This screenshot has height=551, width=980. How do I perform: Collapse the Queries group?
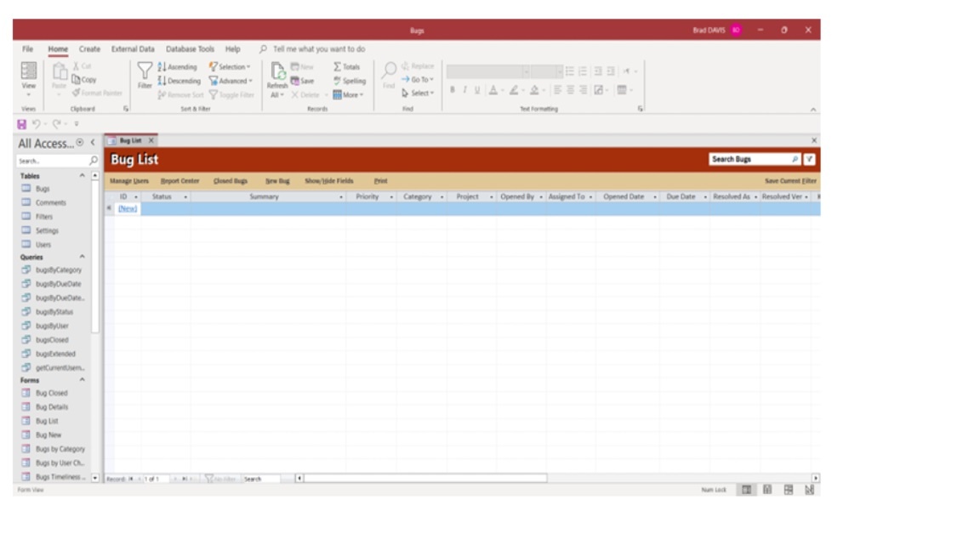coord(82,257)
